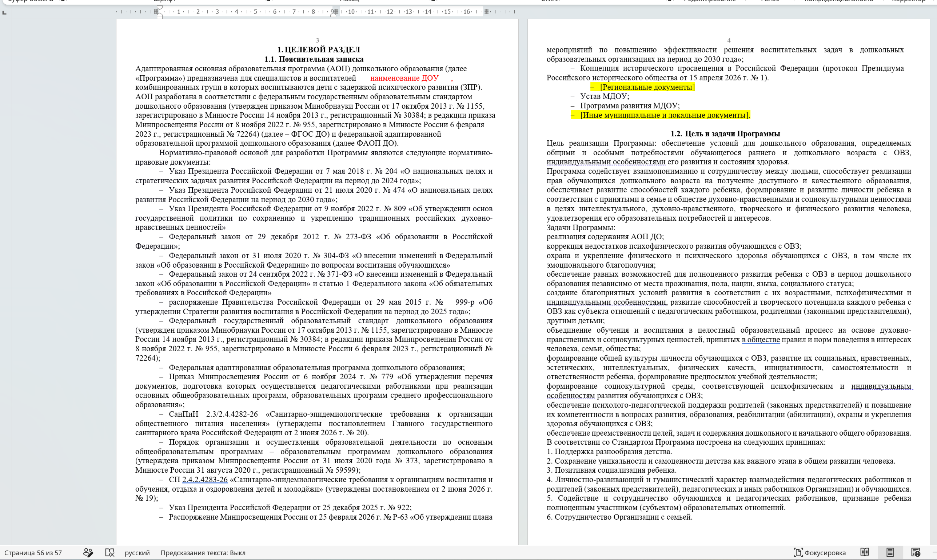Click 'Федеральная адаптированная образовательная программа' list item
This screenshot has width=937, height=560.
click(x=316, y=368)
